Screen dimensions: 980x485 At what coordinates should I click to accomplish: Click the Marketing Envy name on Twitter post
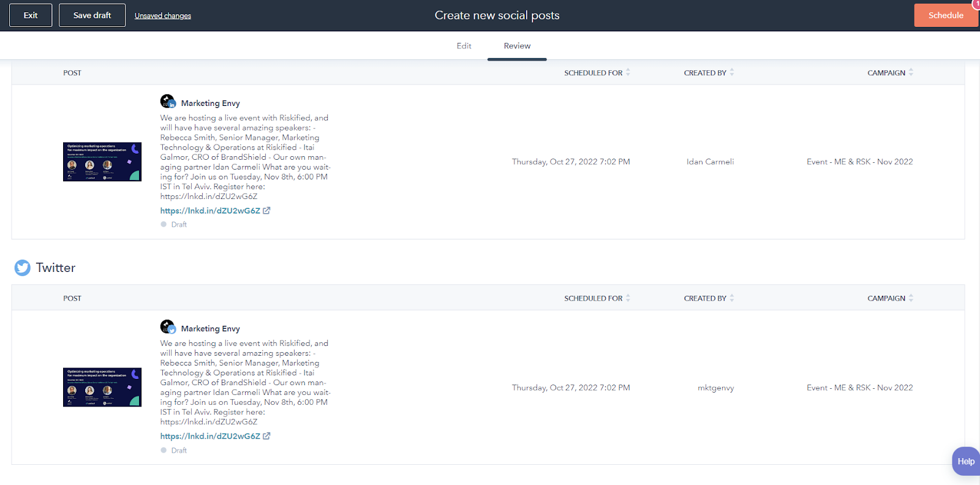tap(210, 329)
